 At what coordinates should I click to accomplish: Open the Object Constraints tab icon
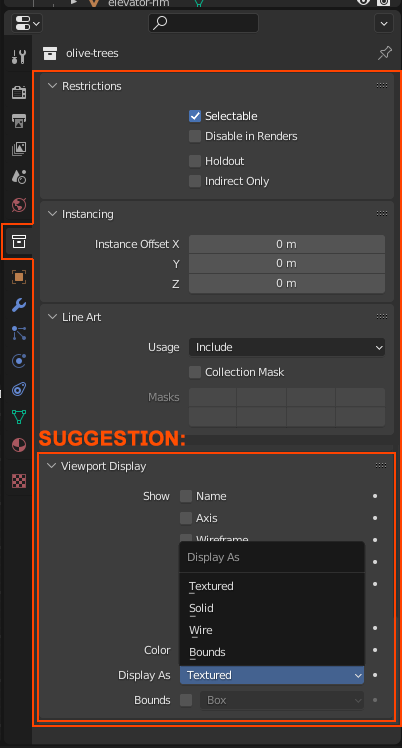coord(19,389)
